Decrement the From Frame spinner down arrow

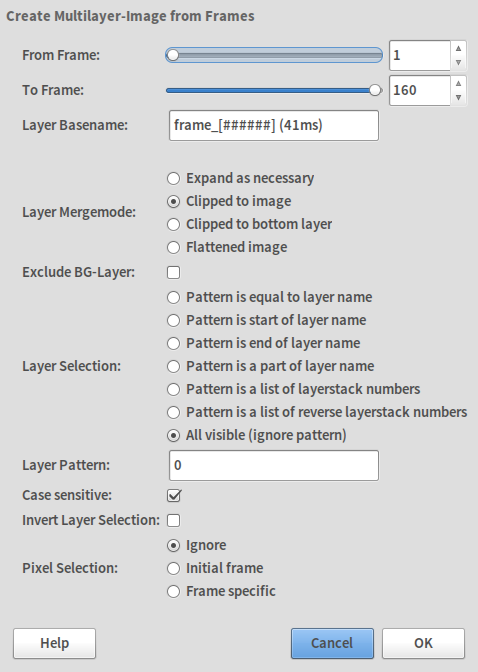(x=458, y=63)
